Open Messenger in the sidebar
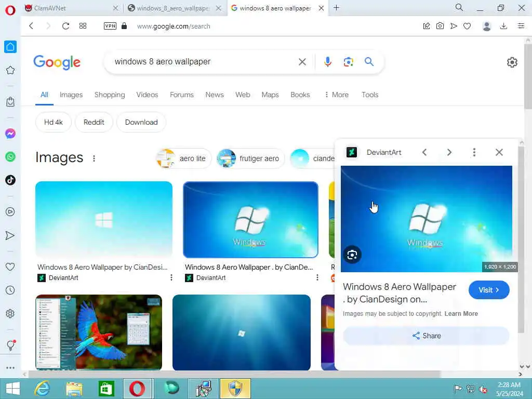 click(x=10, y=134)
